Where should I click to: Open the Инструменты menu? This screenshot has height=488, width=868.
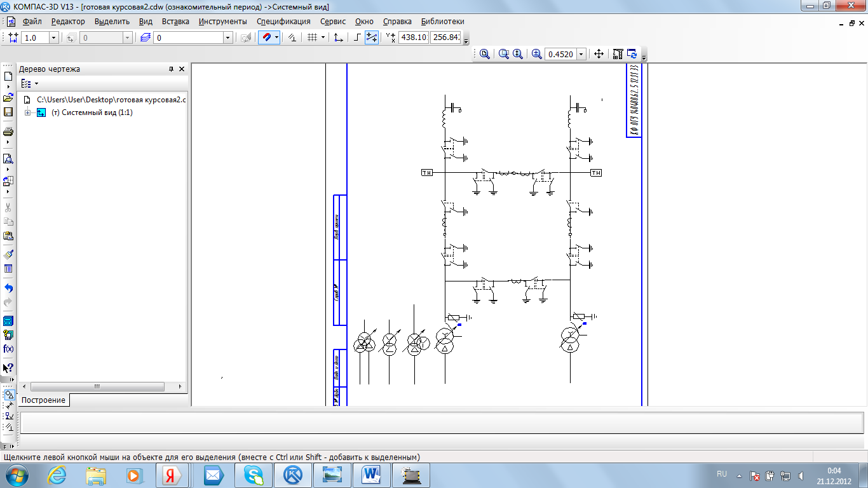point(222,22)
